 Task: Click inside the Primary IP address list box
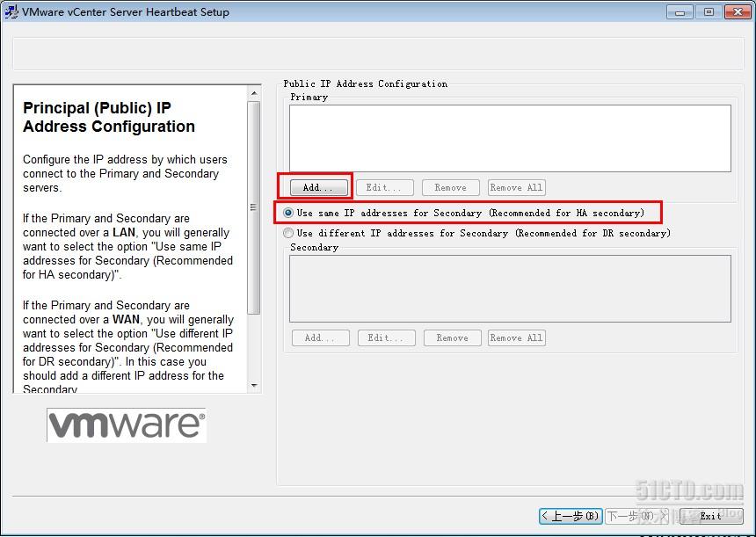[x=510, y=138]
